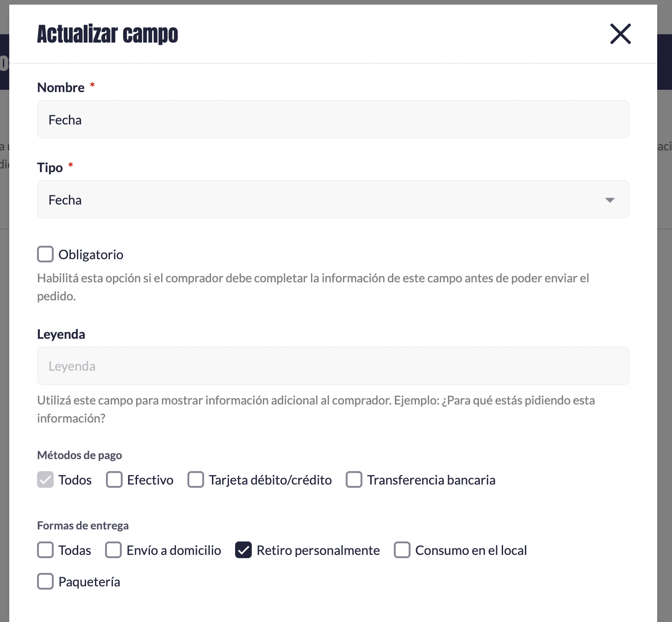Click the Retiro personalmente label
The width and height of the screenshot is (672, 622).
tap(318, 550)
